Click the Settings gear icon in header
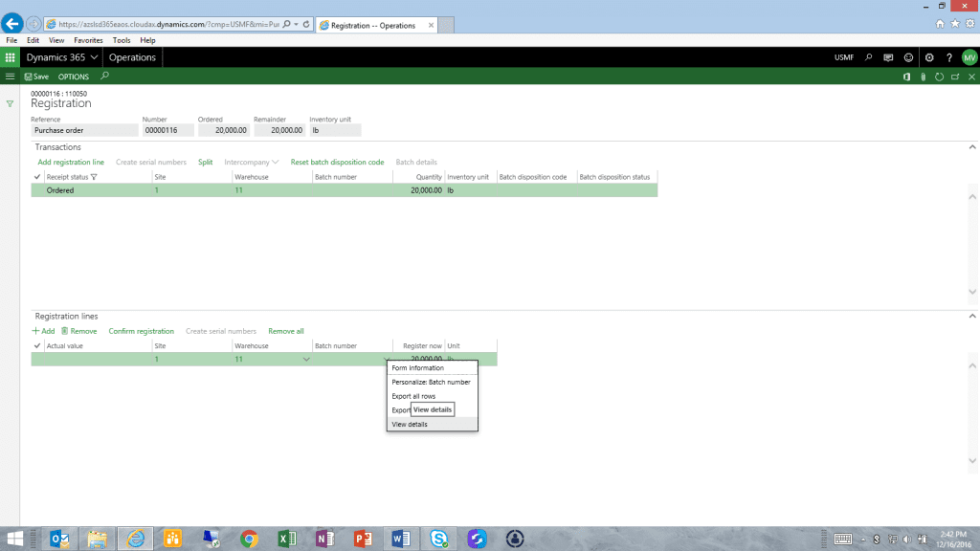Viewport: 980px width, 551px height. click(x=929, y=57)
